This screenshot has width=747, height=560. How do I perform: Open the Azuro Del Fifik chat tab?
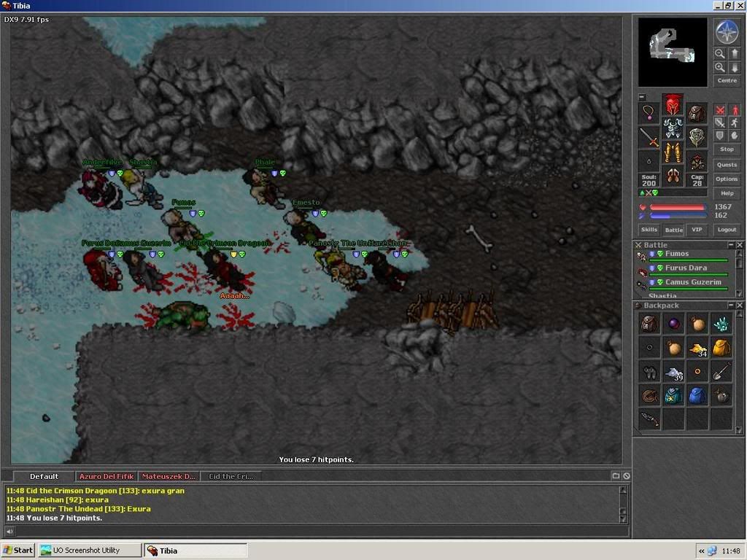click(107, 476)
